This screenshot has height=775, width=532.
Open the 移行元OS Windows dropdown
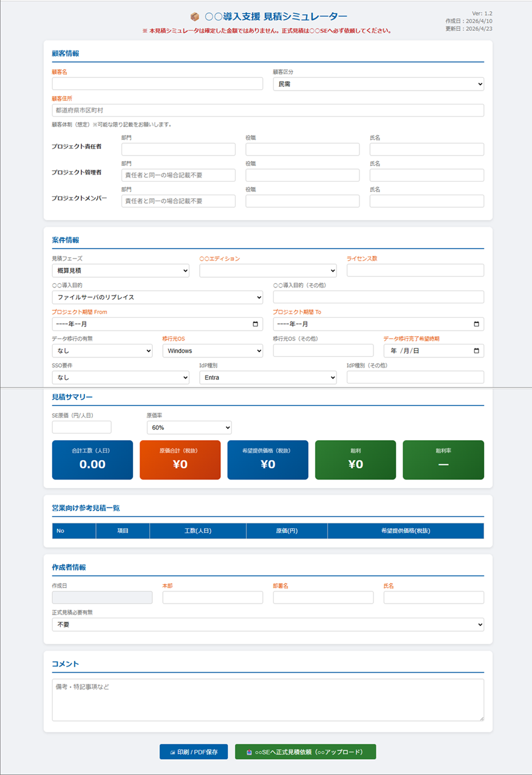213,351
